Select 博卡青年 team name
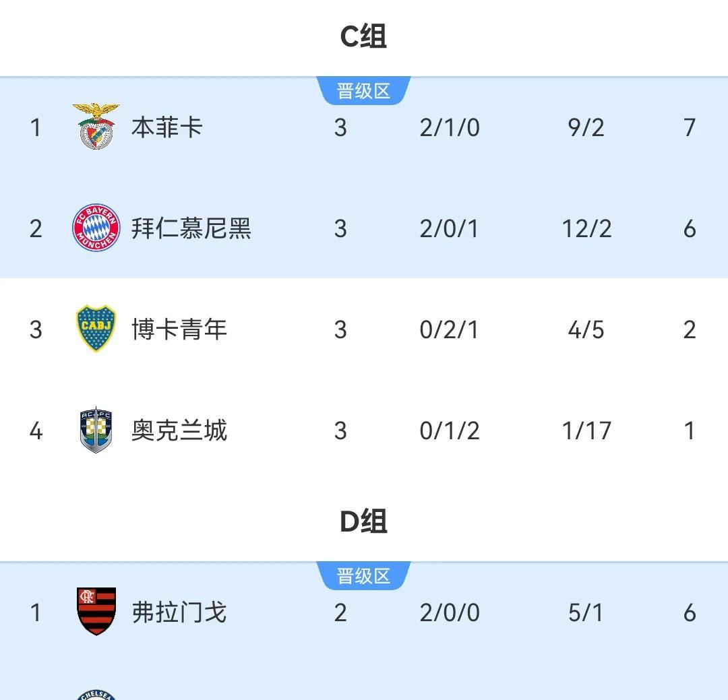 click(179, 329)
